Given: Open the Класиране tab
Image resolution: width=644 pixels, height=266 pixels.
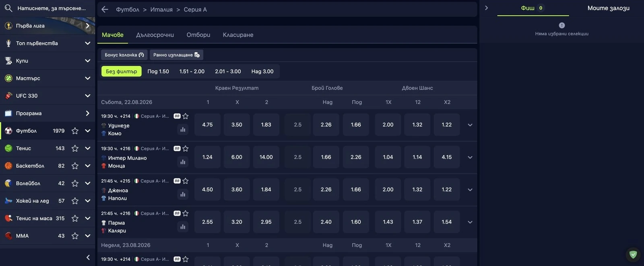Looking at the screenshot, I should [x=238, y=35].
